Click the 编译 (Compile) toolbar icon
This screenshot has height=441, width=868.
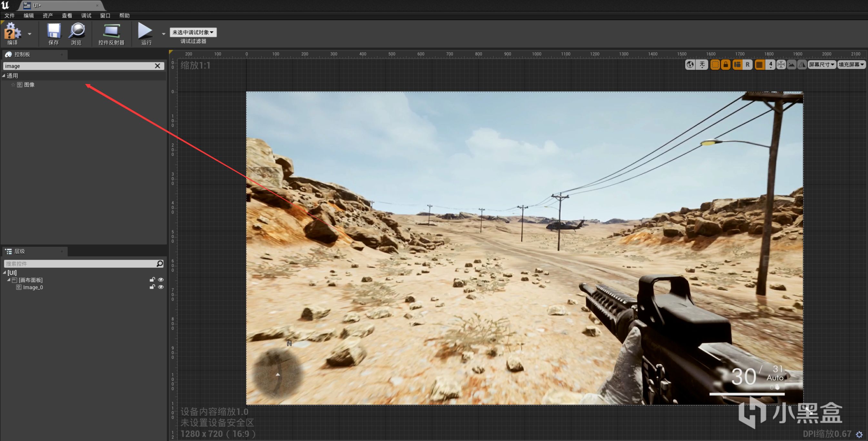tap(13, 33)
